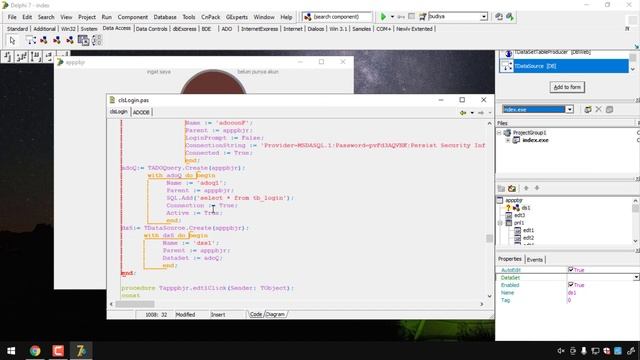Open the budya desktop combo dropdown

click(484, 17)
